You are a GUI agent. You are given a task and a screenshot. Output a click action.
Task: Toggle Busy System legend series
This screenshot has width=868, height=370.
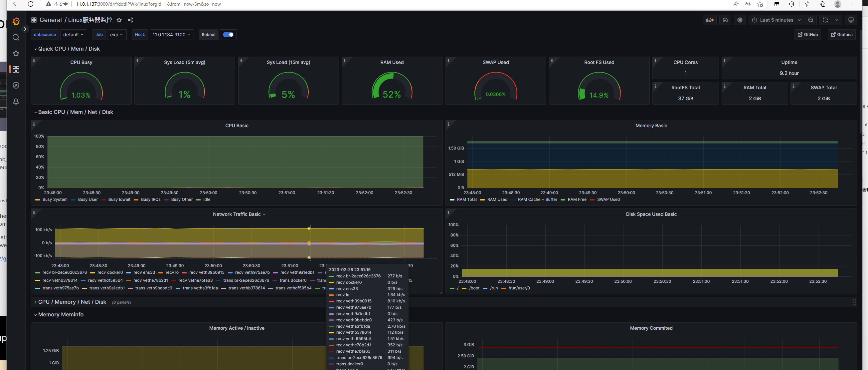55,199
